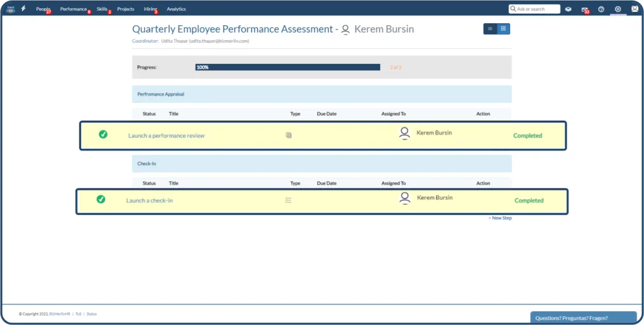Click the help question mark icon

click(x=601, y=9)
